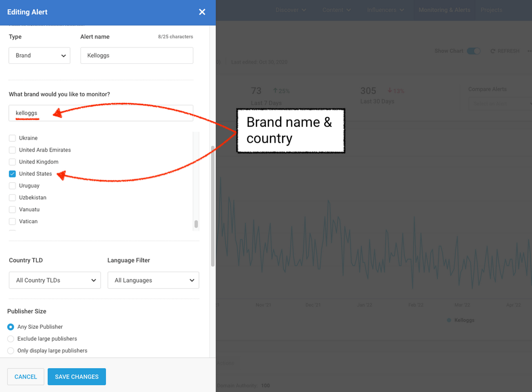This screenshot has height=392, width=532.
Task: Click the Alert name field with Kelloggs
Action: [x=137, y=56]
